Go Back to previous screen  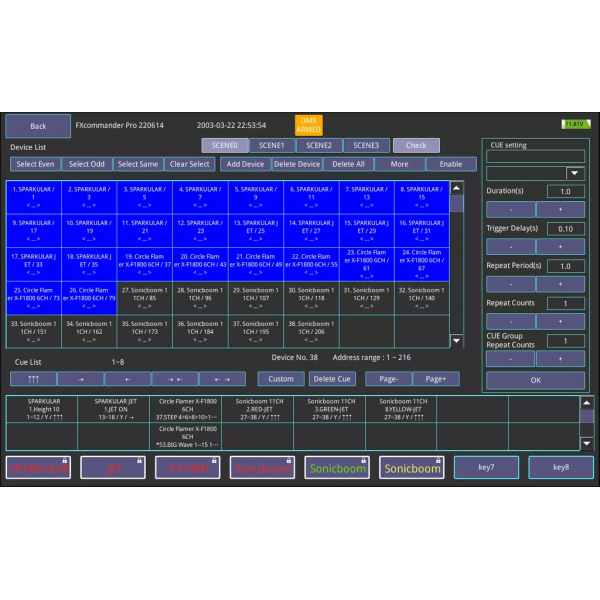click(38, 126)
